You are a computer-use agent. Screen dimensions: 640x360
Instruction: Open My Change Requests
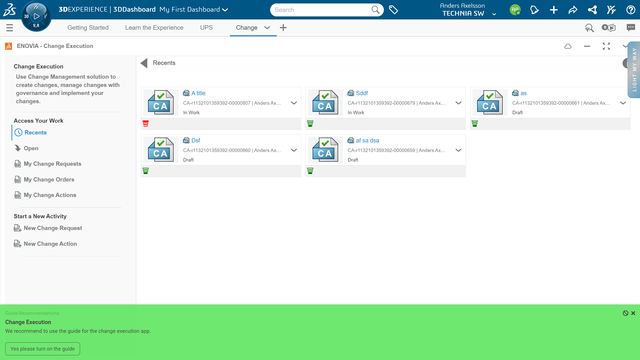coord(52,164)
